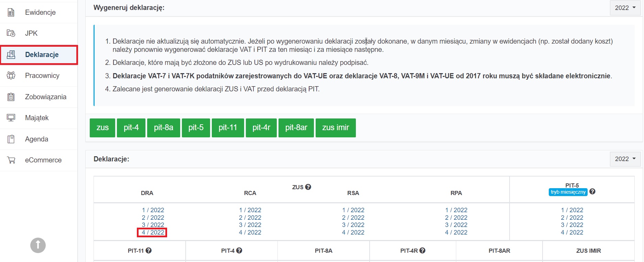Open the Majątek section

tap(39, 118)
